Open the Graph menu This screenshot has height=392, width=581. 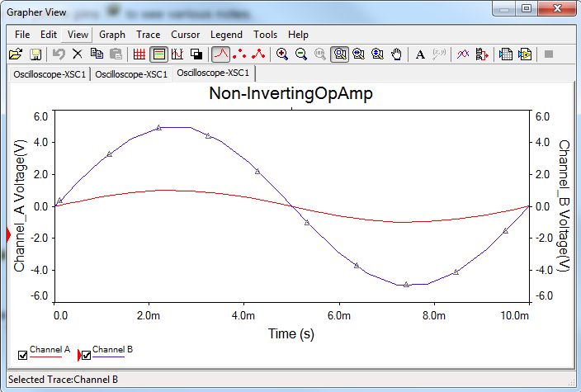[x=112, y=35]
